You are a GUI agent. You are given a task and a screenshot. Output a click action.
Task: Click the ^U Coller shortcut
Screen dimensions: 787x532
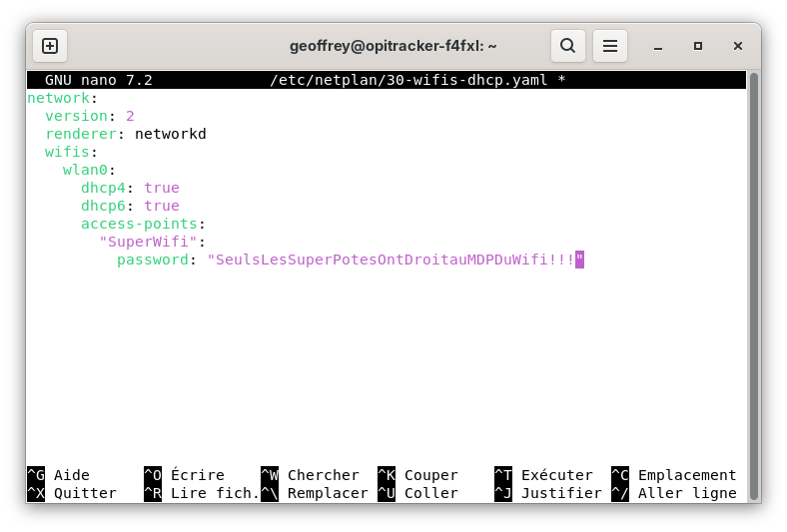point(418,493)
